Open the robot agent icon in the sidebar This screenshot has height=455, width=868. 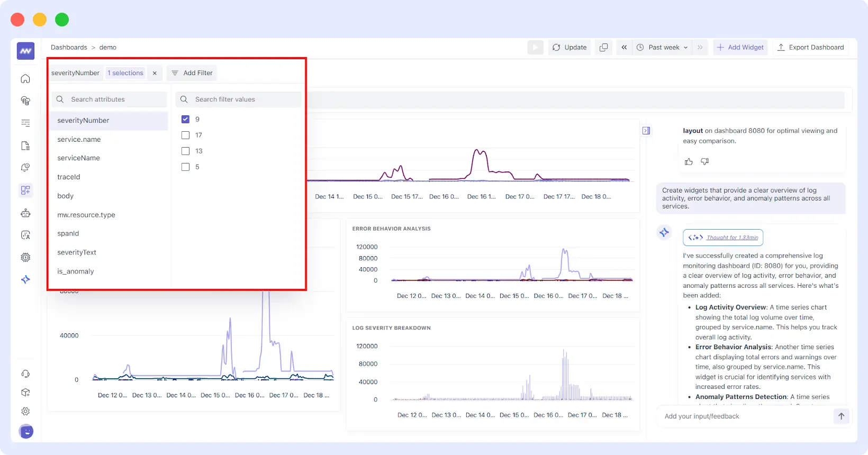pyautogui.click(x=25, y=213)
